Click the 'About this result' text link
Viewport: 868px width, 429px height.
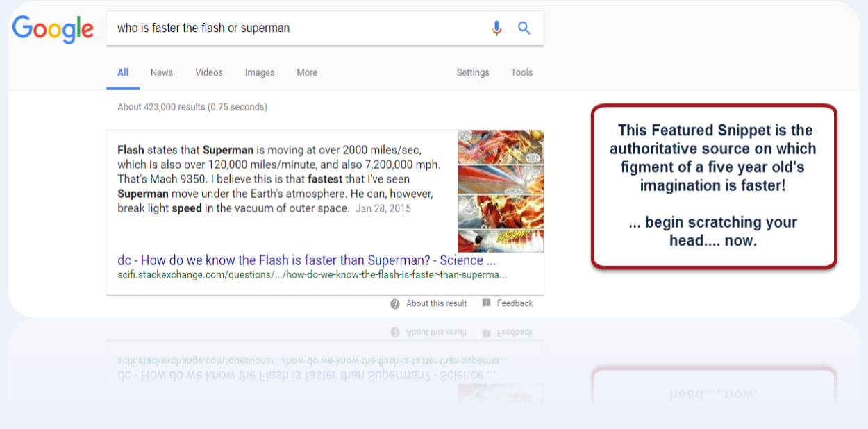(436, 303)
